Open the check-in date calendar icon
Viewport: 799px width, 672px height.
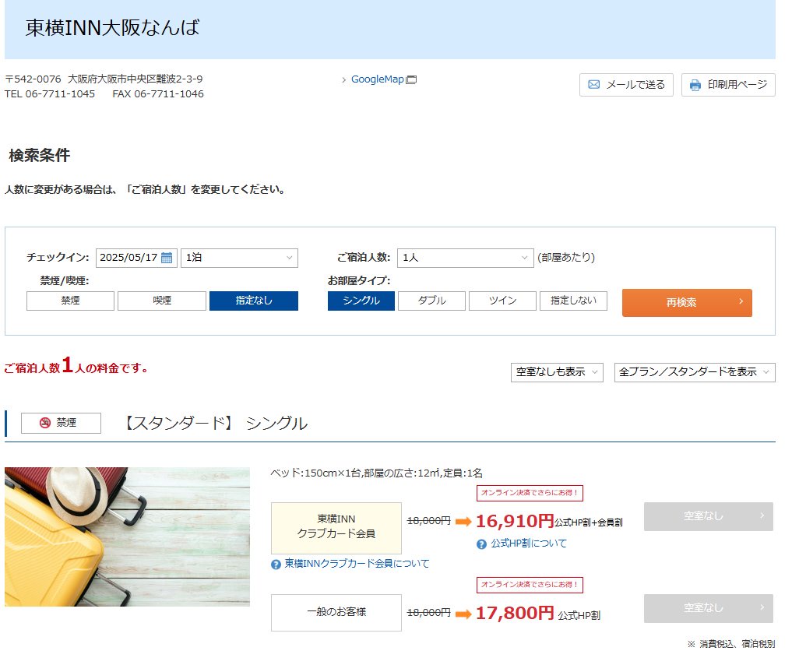pyautogui.click(x=167, y=258)
